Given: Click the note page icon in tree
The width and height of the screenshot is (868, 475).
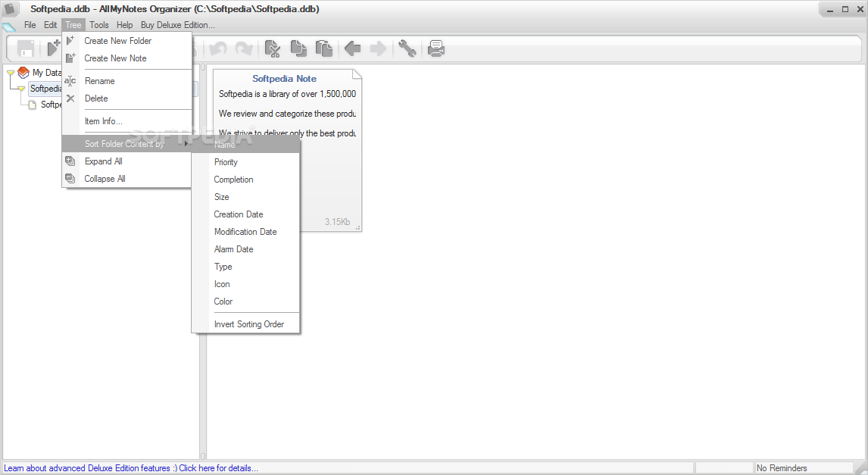Looking at the screenshot, I should (33, 105).
